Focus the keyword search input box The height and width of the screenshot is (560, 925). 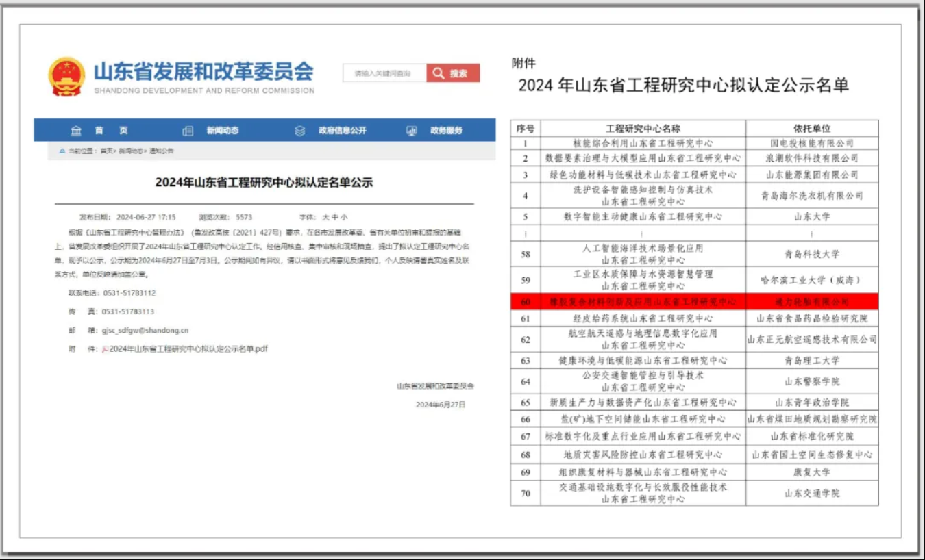pyautogui.click(x=384, y=73)
